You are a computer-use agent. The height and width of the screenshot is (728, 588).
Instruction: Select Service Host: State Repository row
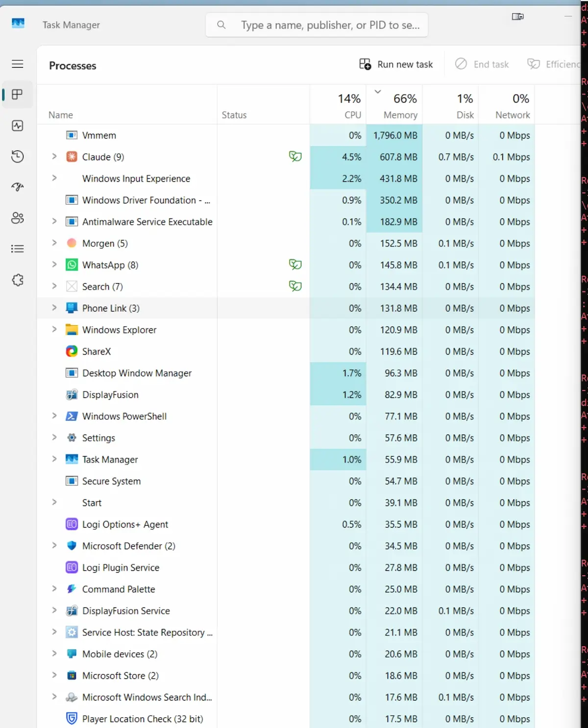point(286,632)
